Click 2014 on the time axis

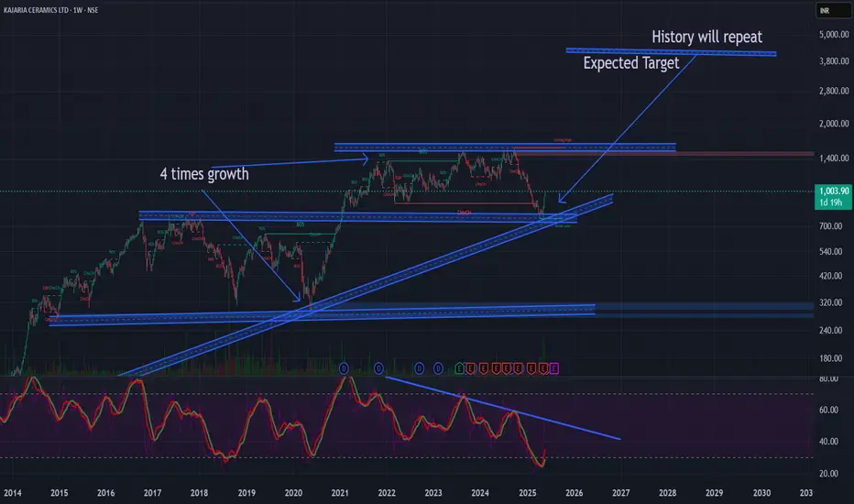click(13, 493)
